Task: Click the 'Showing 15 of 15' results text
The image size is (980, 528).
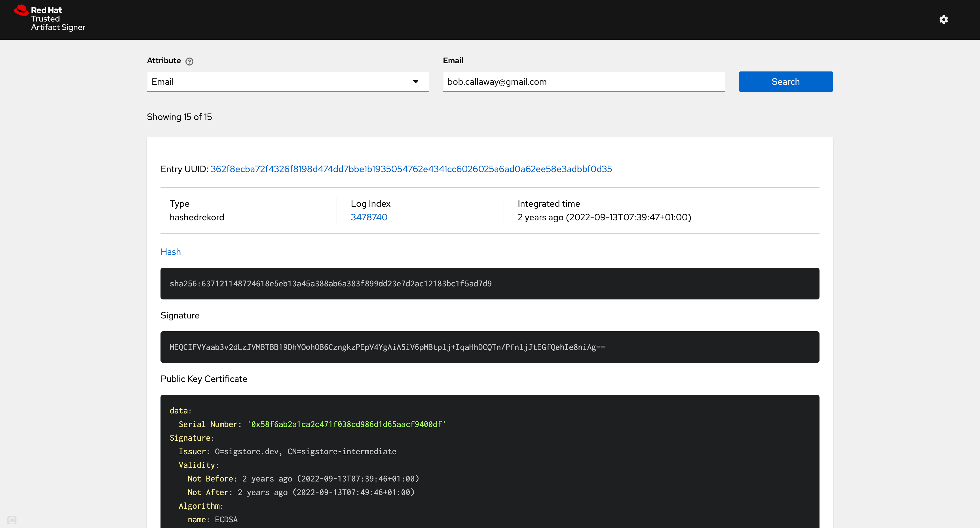Action: (x=179, y=117)
